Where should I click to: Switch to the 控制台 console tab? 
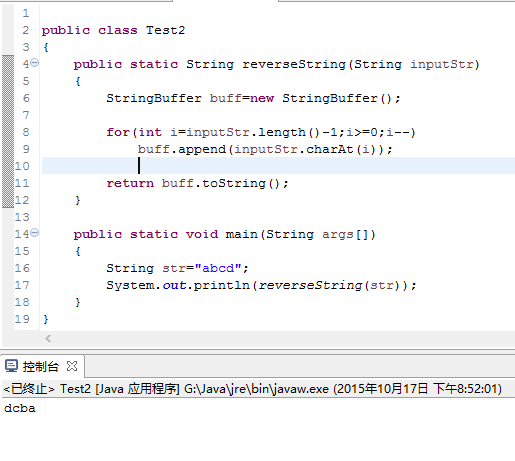pyautogui.click(x=41, y=366)
